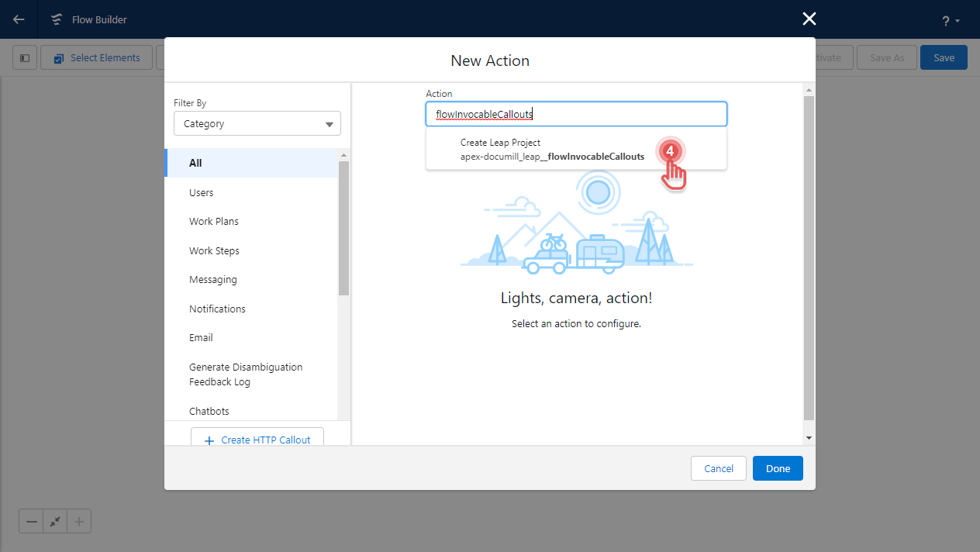The height and width of the screenshot is (552, 980).
Task: Open the Category filter dropdown
Action: click(257, 122)
